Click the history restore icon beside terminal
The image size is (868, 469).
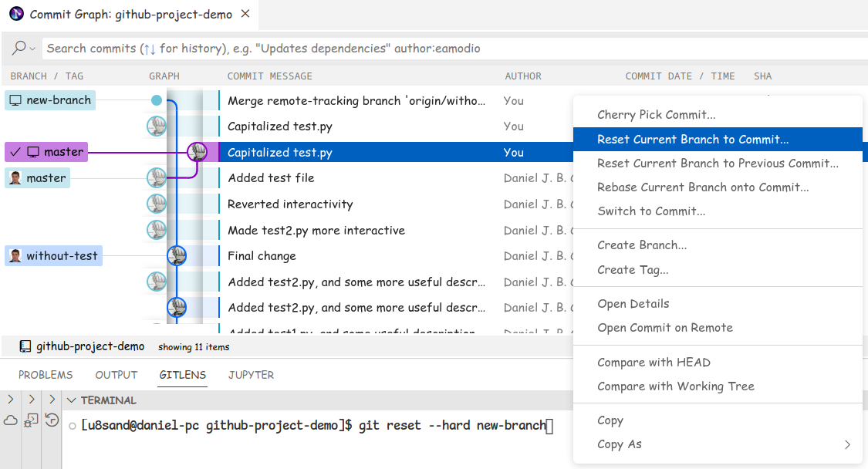[x=52, y=420]
